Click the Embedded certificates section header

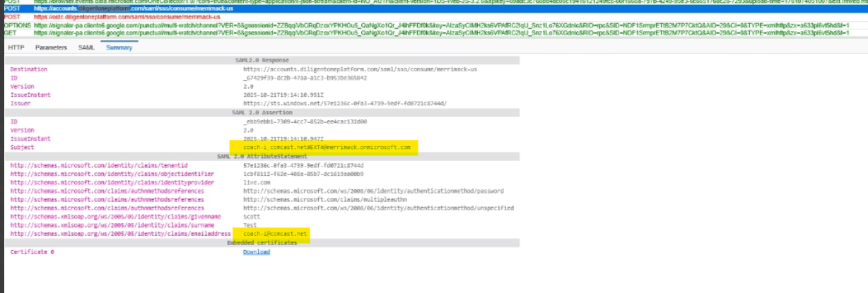(262, 242)
